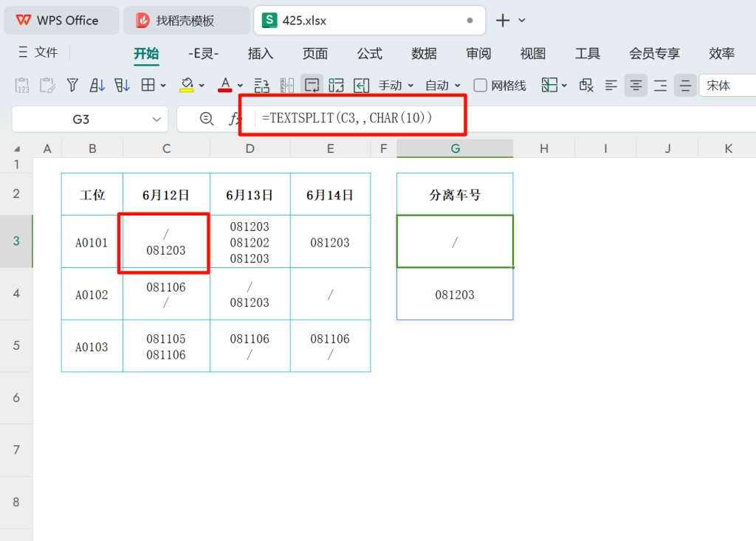756x541 pixels.
Task: Open the 工具 tab
Action: [587, 54]
